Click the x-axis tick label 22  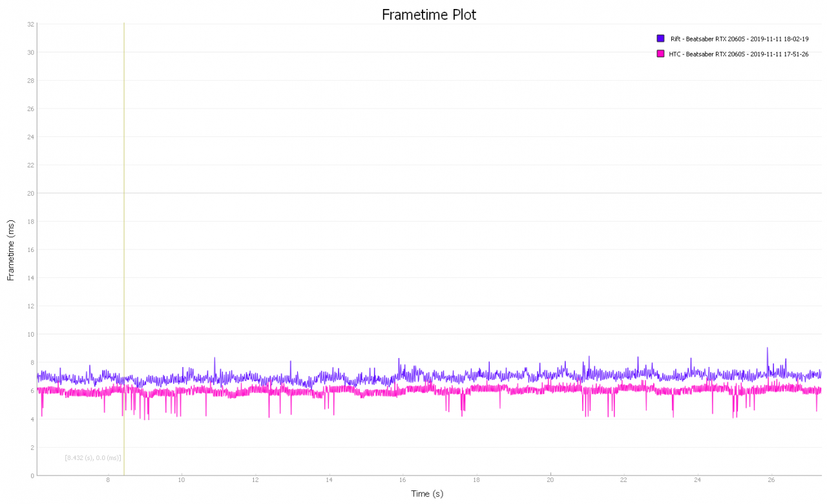pos(623,480)
